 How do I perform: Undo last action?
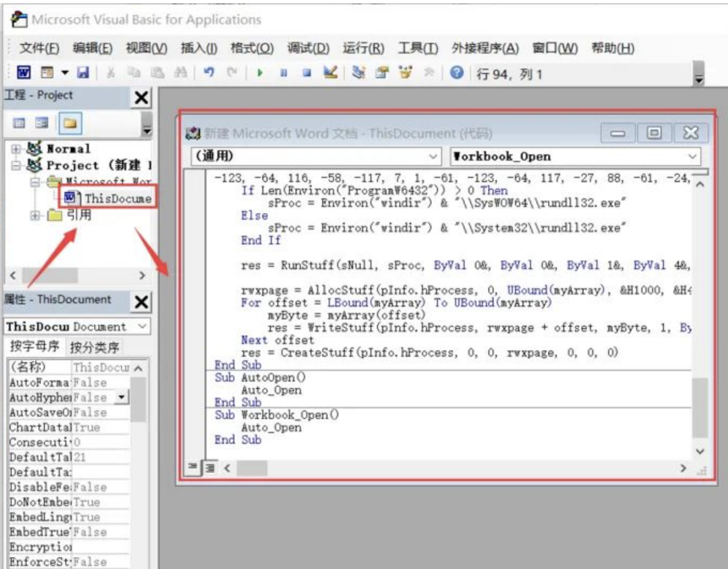[x=209, y=73]
